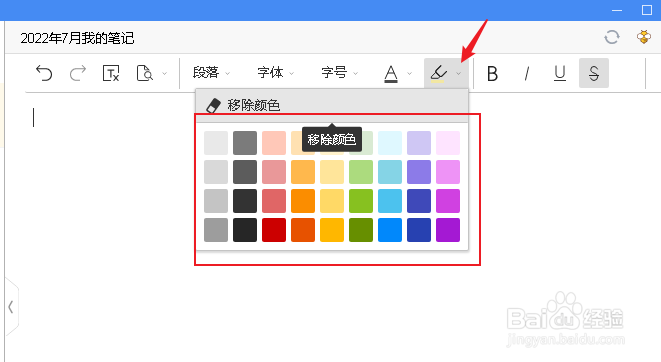Image resolution: width=661 pixels, height=362 pixels.
Task: Collapse the highlight color dropdown arrow
Action: point(459,74)
